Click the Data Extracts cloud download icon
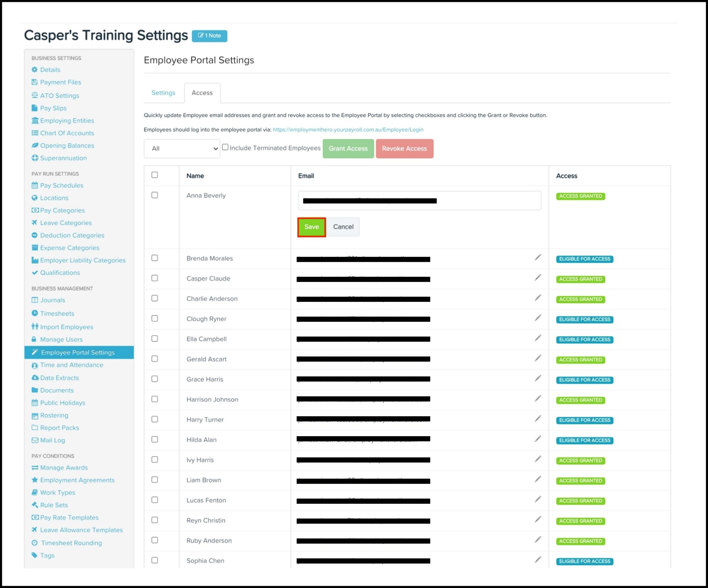Image resolution: width=708 pixels, height=588 pixels. tap(35, 377)
